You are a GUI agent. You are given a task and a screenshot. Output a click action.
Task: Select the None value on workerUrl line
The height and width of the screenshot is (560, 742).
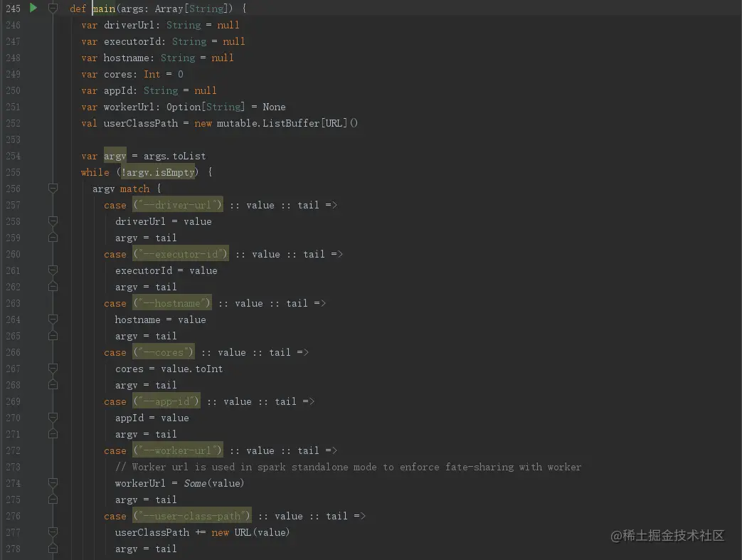coord(275,107)
